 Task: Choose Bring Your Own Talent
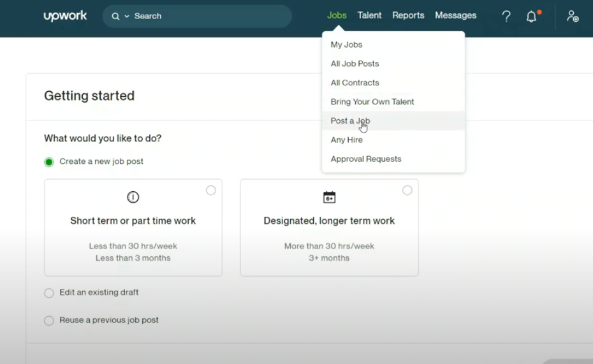pos(393,102)
